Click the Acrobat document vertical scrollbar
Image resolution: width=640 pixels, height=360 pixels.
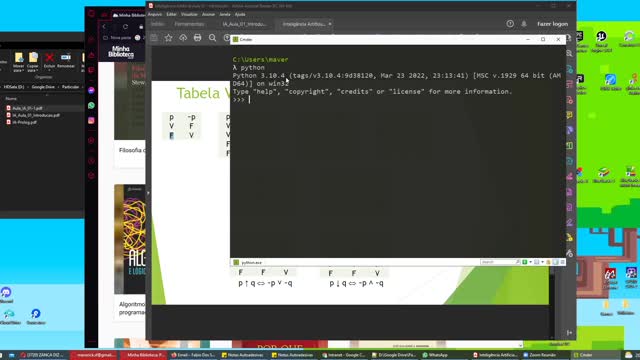552,302
